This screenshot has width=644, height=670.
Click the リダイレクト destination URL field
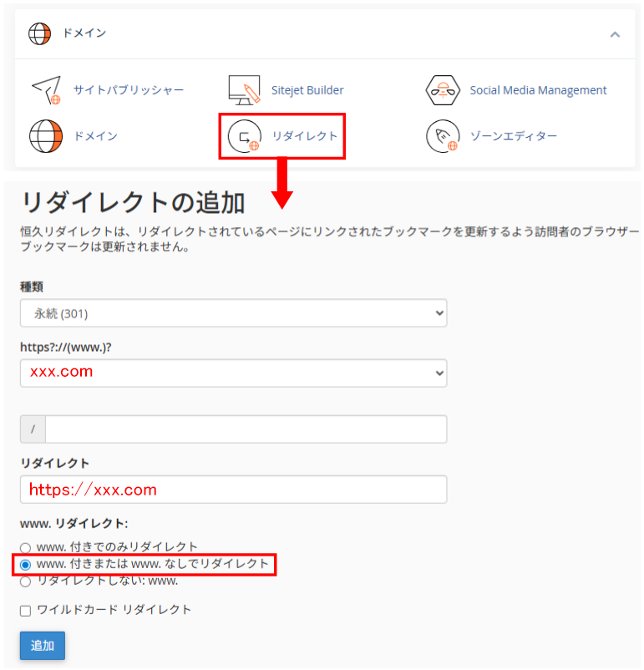click(x=233, y=490)
